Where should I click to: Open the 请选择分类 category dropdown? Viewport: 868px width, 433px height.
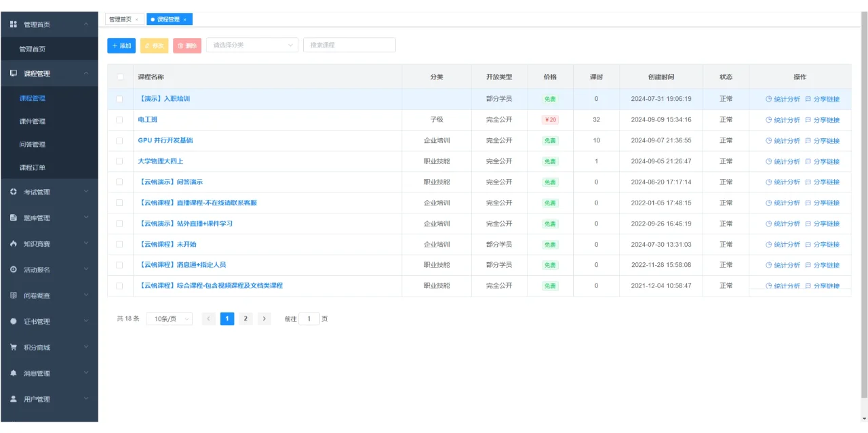pos(252,45)
